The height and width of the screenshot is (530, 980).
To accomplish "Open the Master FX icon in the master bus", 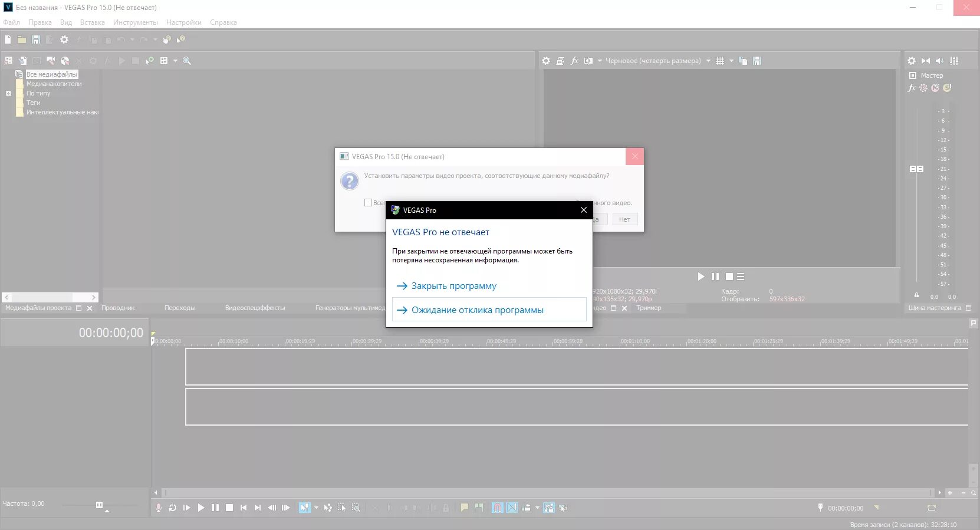I will tap(912, 88).
